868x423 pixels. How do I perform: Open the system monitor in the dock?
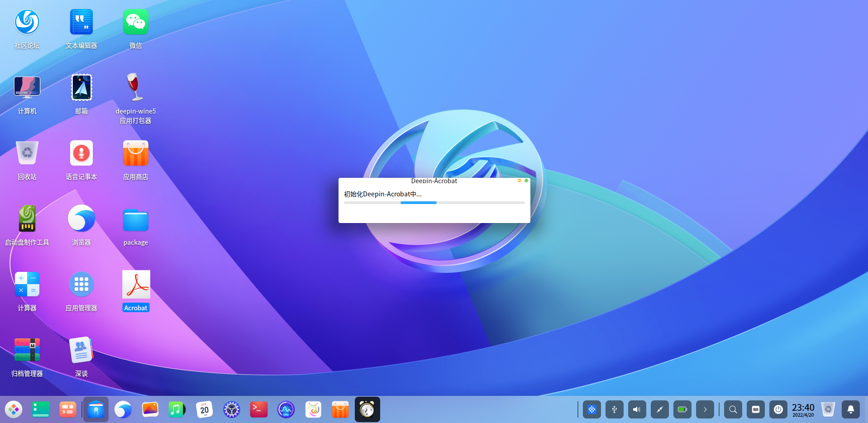coord(286,410)
